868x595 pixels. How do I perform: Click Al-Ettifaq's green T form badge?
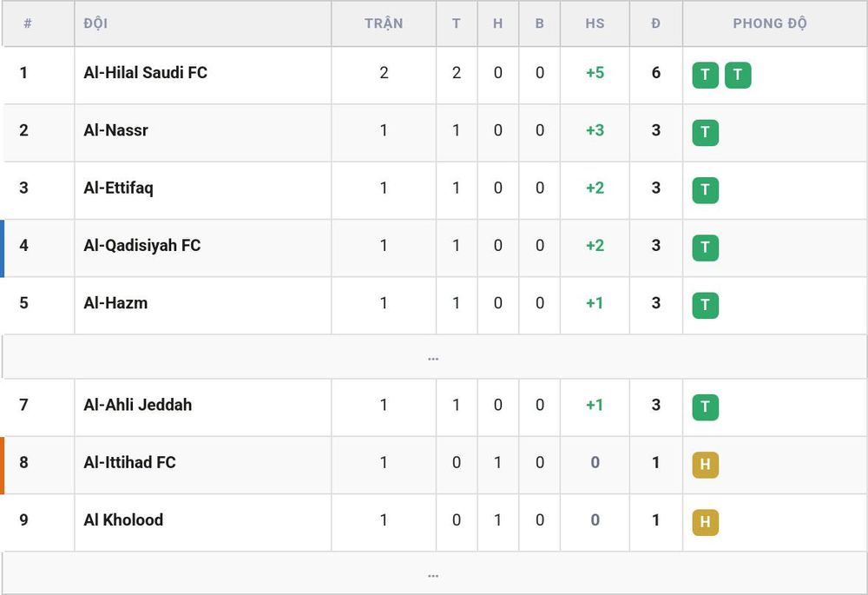pyautogui.click(x=705, y=190)
